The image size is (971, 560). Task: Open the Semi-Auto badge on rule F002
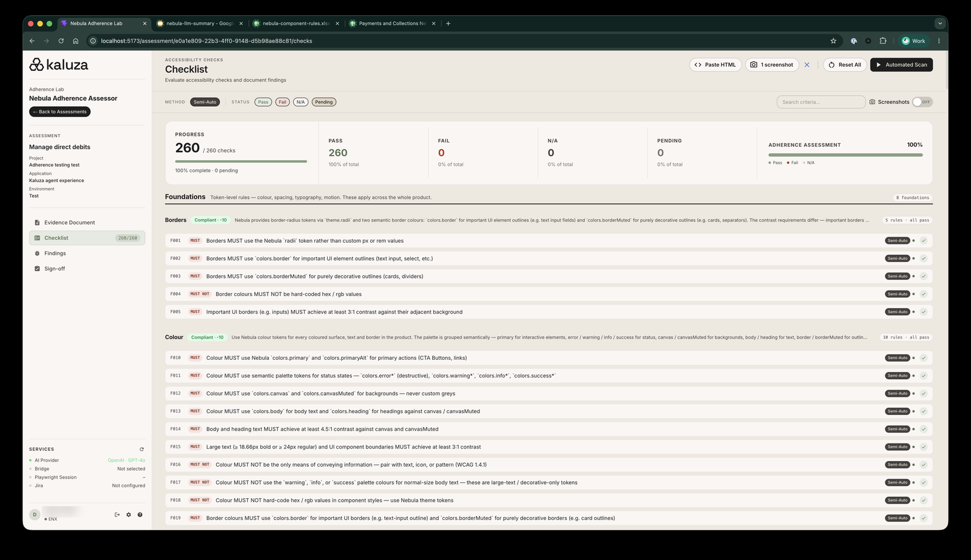pyautogui.click(x=898, y=258)
